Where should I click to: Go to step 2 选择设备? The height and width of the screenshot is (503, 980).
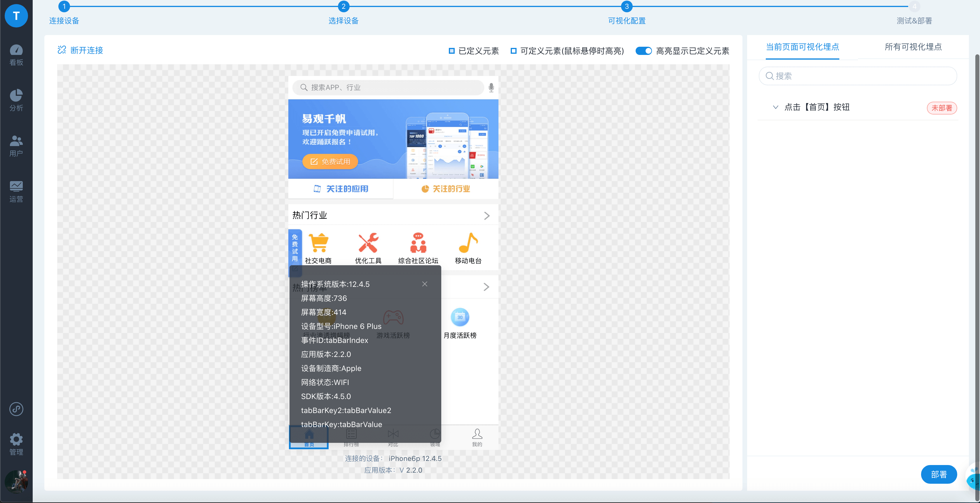[x=343, y=6]
